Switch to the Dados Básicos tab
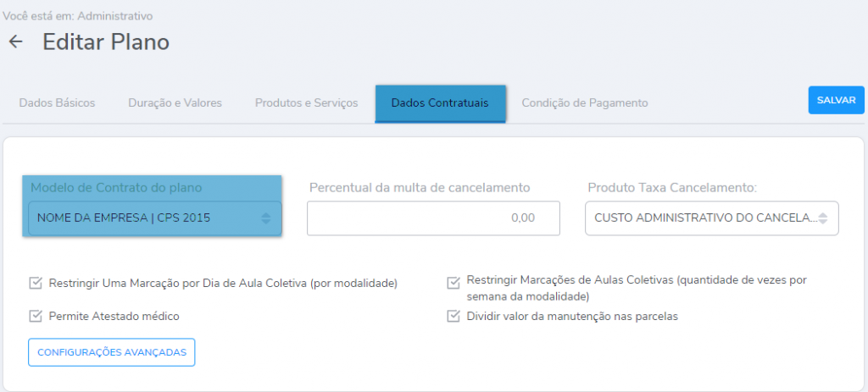Screen dimensions: 868x392 click(x=57, y=102)
